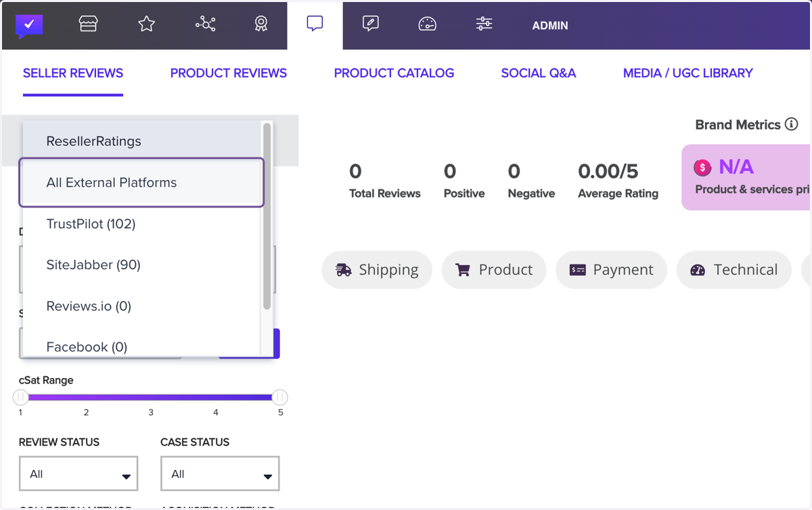
Task: Open the network nodes icon in top nav
Action: tap(205, 24)
